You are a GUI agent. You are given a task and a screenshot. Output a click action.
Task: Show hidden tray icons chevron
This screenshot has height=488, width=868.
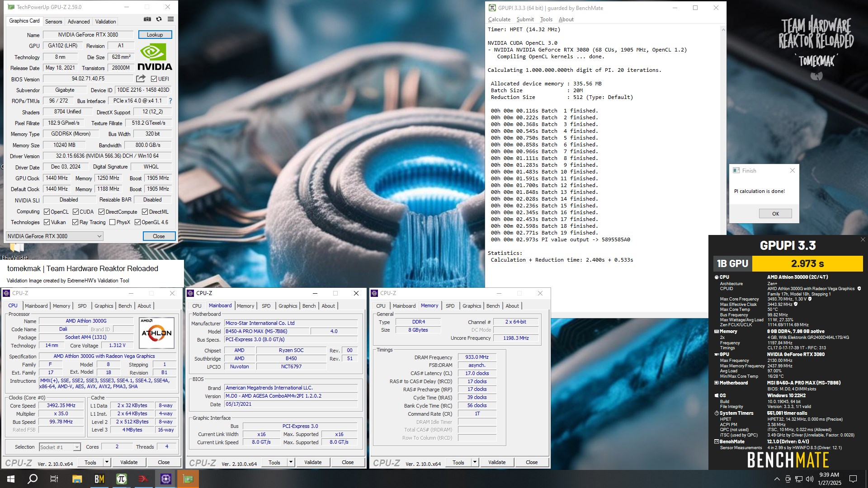click(777, 479)
